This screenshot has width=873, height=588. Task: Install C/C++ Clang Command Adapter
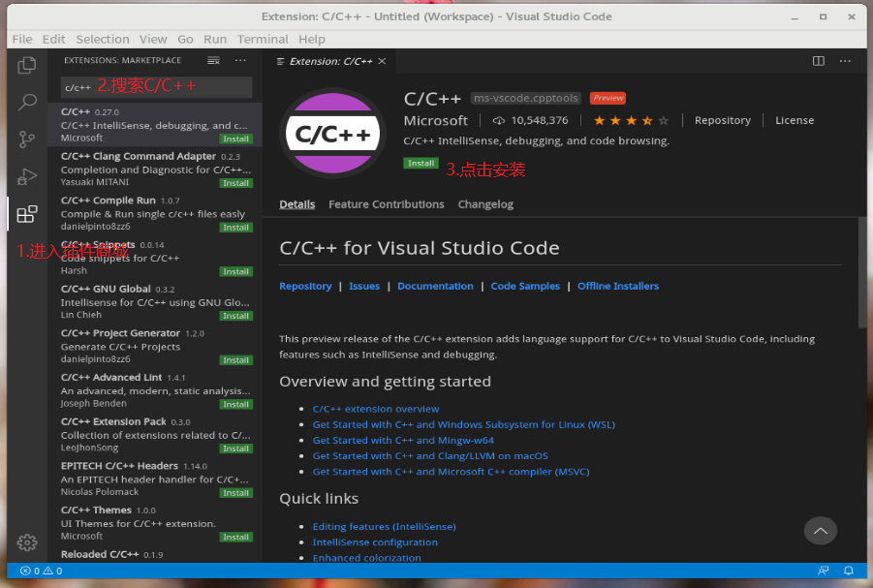236,183
